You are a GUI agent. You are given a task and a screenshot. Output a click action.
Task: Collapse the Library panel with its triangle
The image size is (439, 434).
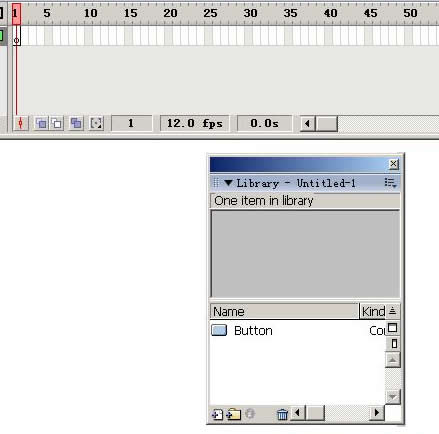click(228, 183)
